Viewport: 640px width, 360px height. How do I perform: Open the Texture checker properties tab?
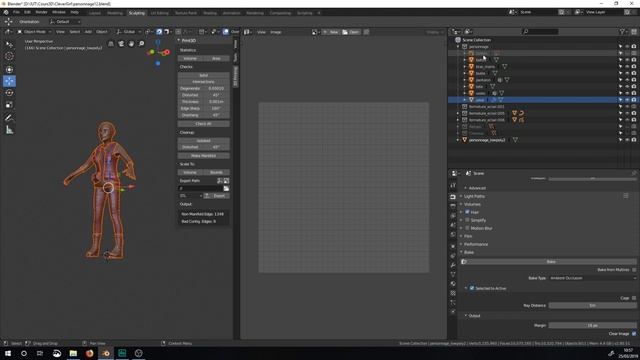[x=453, y=293]
